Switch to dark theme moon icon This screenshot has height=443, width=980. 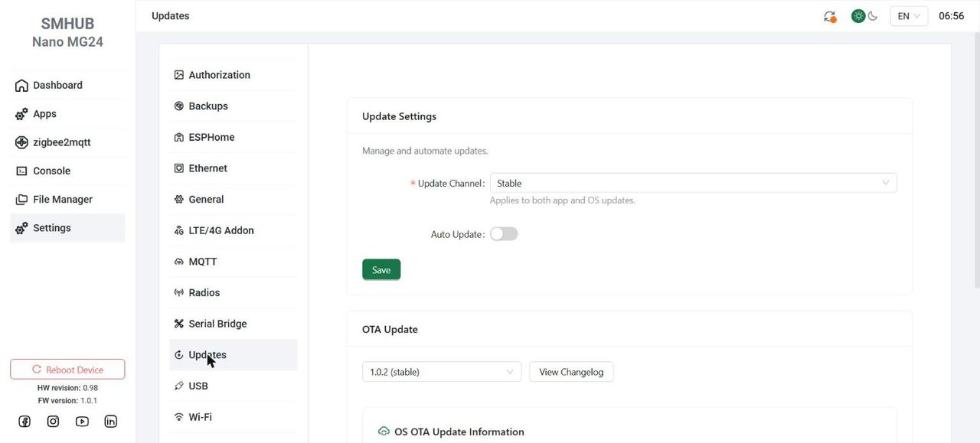coord(873,16)
